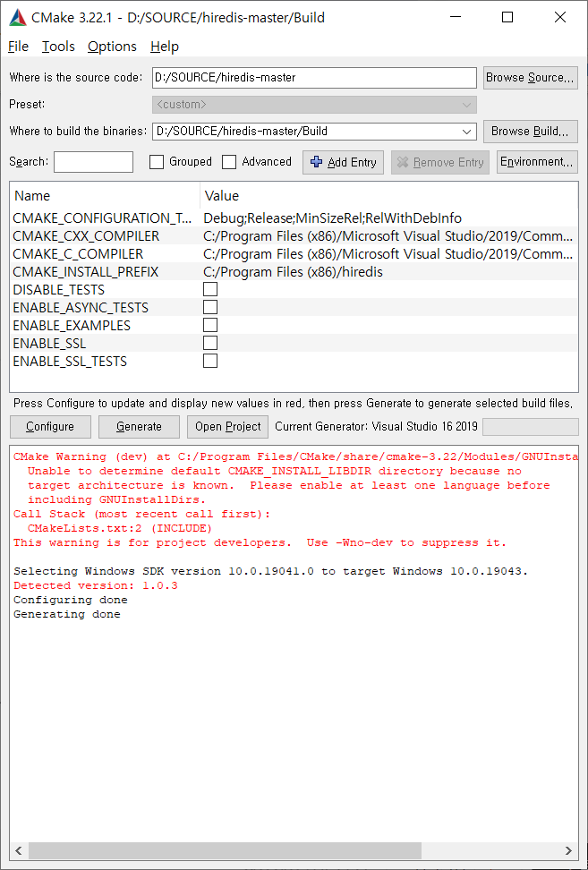Select the CMAKE_INSTALL_PREFIX entry name

click(85, 272)
